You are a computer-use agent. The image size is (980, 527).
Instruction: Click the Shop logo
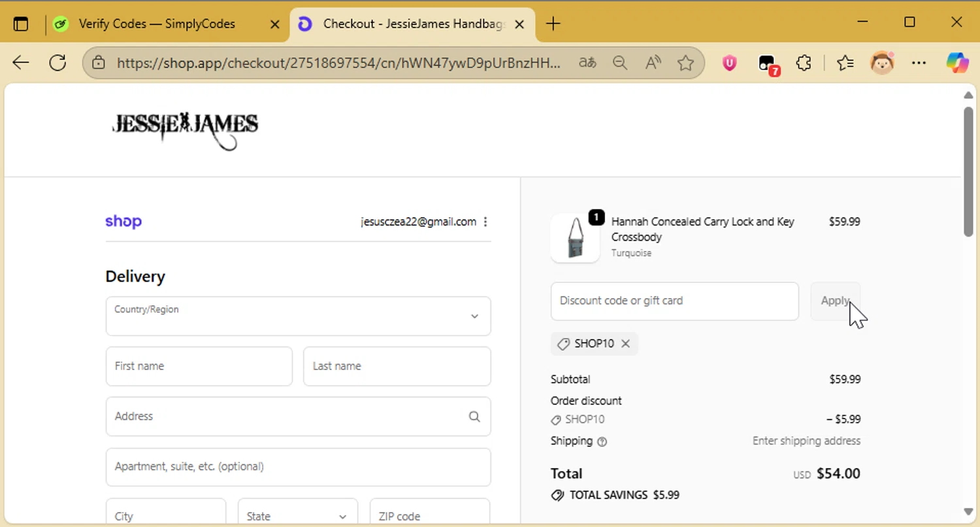pos(123,222)
